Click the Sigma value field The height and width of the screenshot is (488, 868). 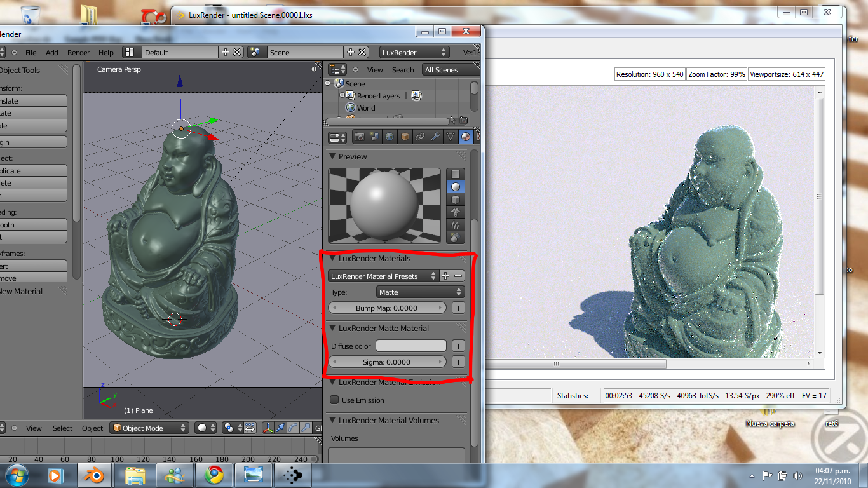pos(387,362)
